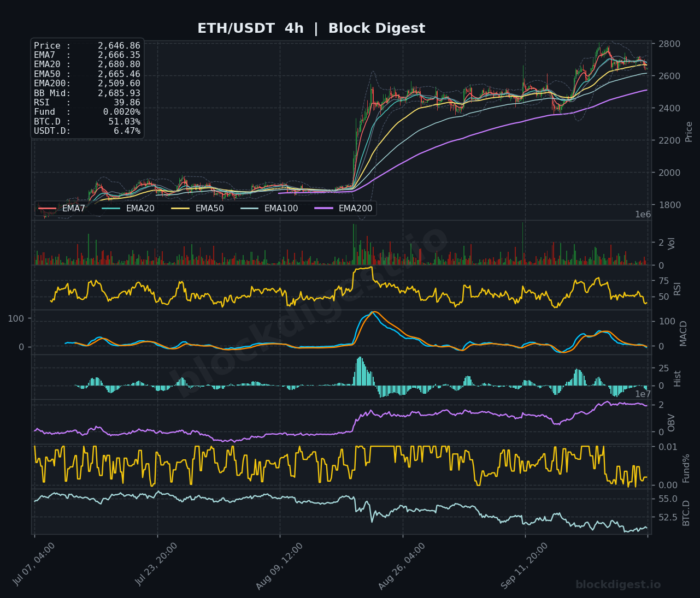
Task: Click the "1e7" OBV scale multiplier
Action: click(643, 394)
